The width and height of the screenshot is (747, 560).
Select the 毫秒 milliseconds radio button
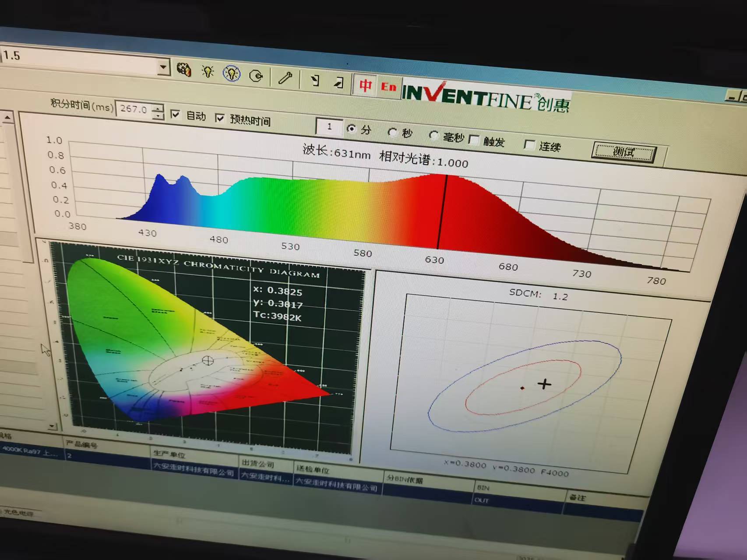433,135
